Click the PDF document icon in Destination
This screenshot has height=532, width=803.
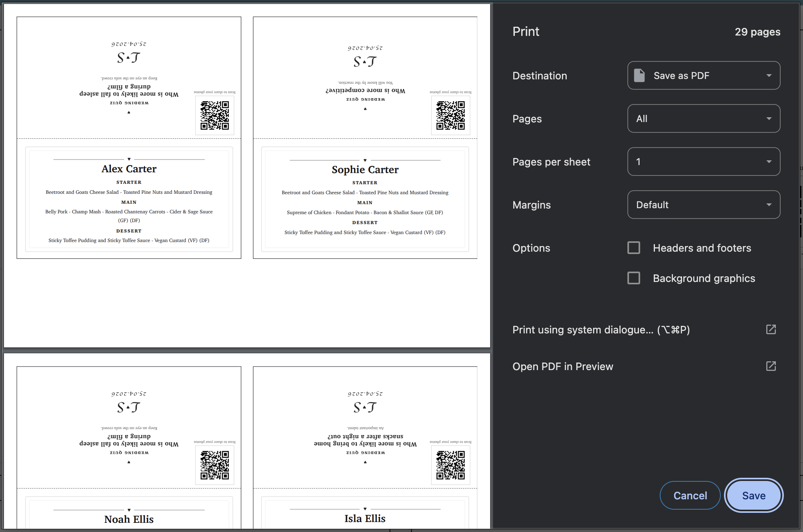639,75
